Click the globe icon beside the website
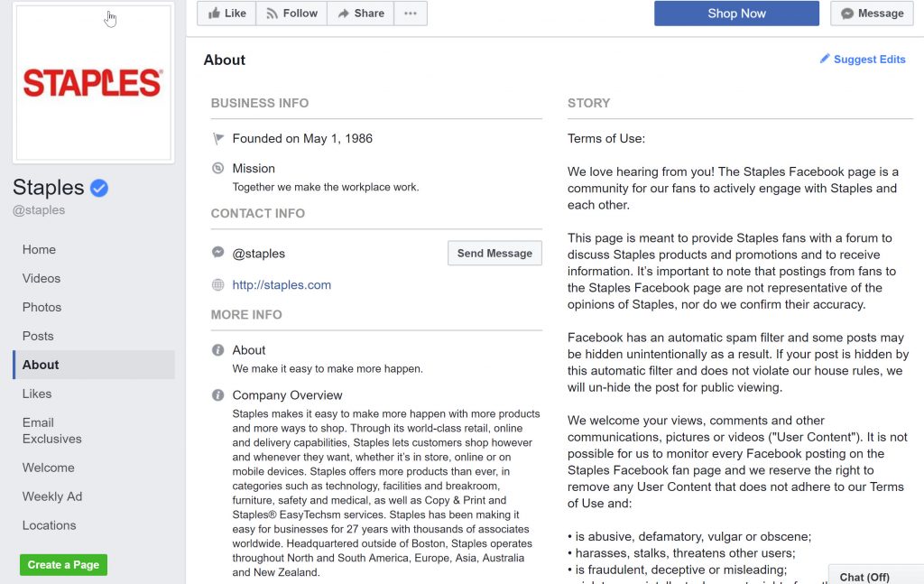This screenshot has width=924, height=584. tap(218, 284)
